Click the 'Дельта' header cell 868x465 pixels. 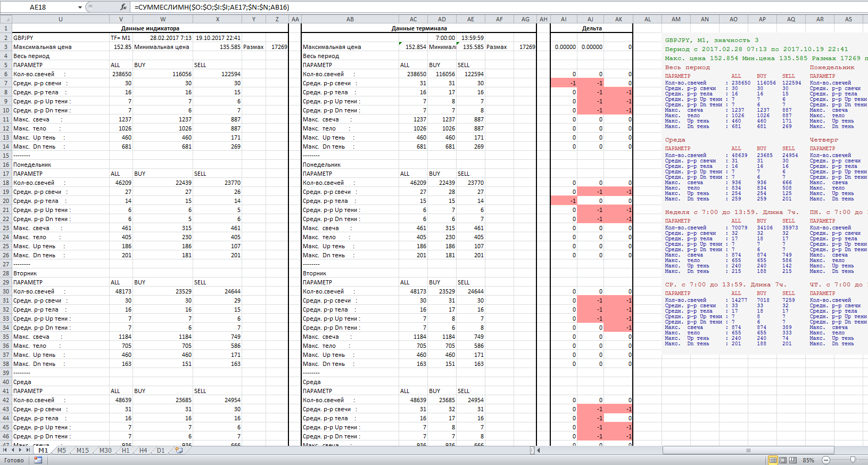click(x=592, y=28)
